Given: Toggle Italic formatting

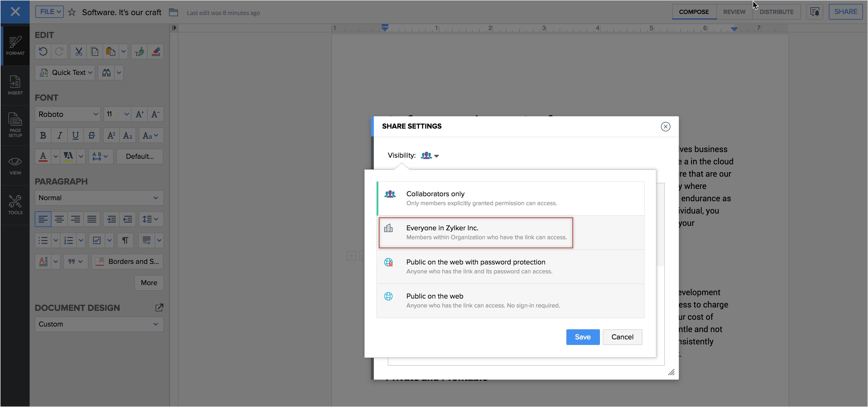Looking at the screenshot, I should coord(59,136).
